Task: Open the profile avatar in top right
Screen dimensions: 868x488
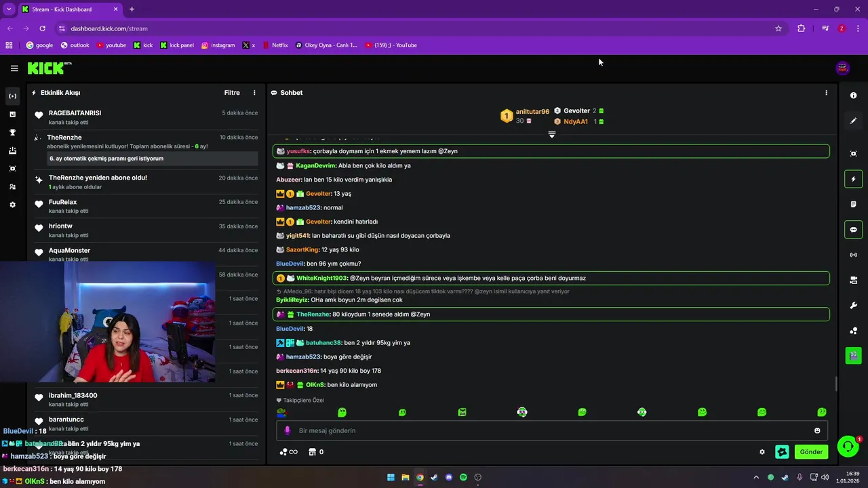Action: [x=842, y=68]
